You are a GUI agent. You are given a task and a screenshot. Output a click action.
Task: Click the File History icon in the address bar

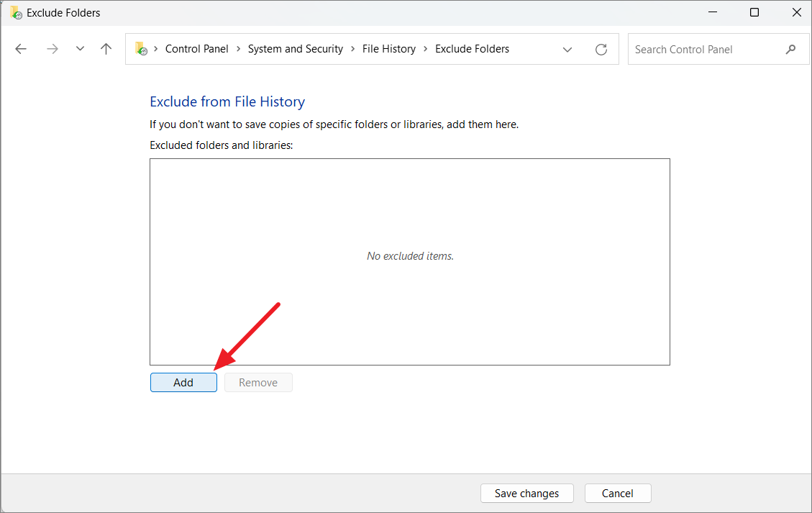(x=389, y=48)
